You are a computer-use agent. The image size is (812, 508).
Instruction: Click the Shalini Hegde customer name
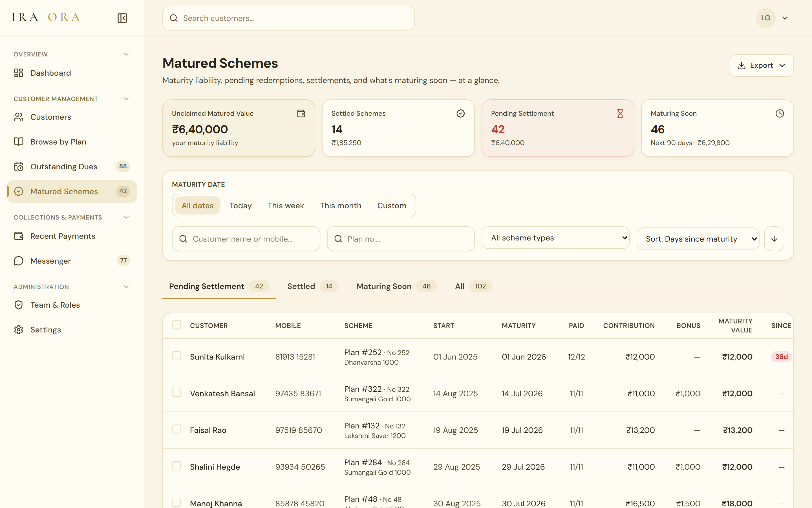tap(215, 467)
